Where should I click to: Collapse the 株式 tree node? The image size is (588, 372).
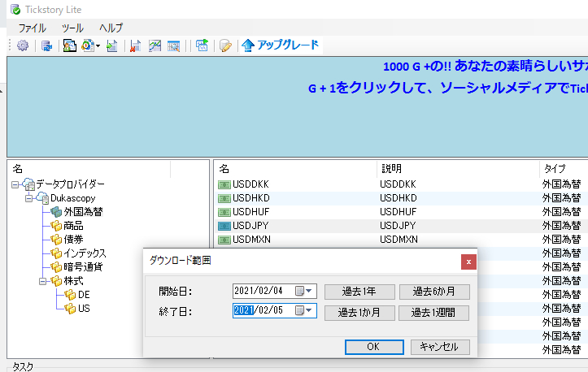43,281
